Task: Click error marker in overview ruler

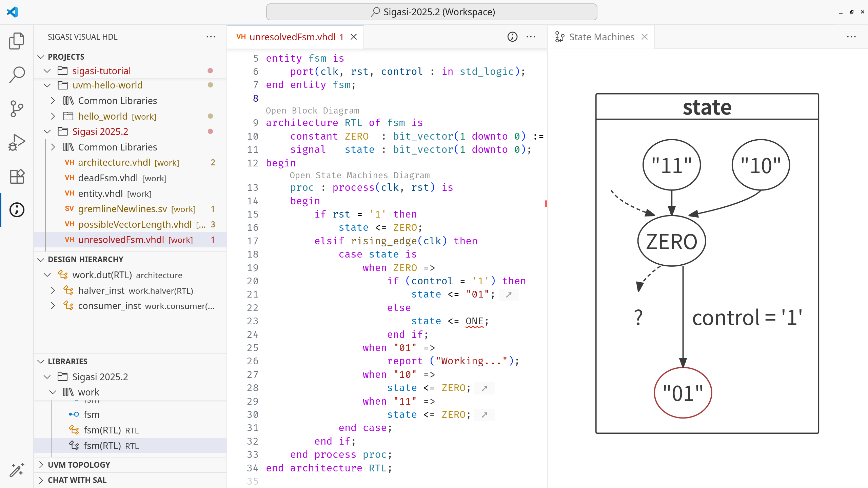Action: (546, 203)
